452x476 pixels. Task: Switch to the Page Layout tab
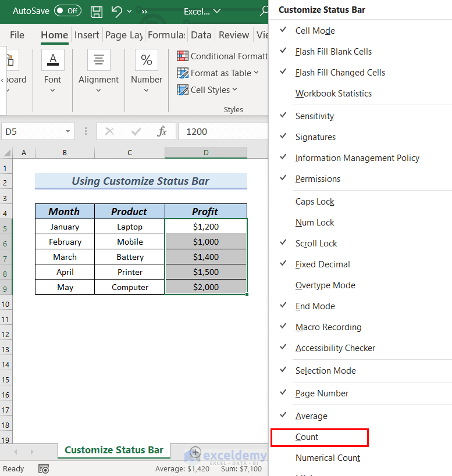pos(124,35)
